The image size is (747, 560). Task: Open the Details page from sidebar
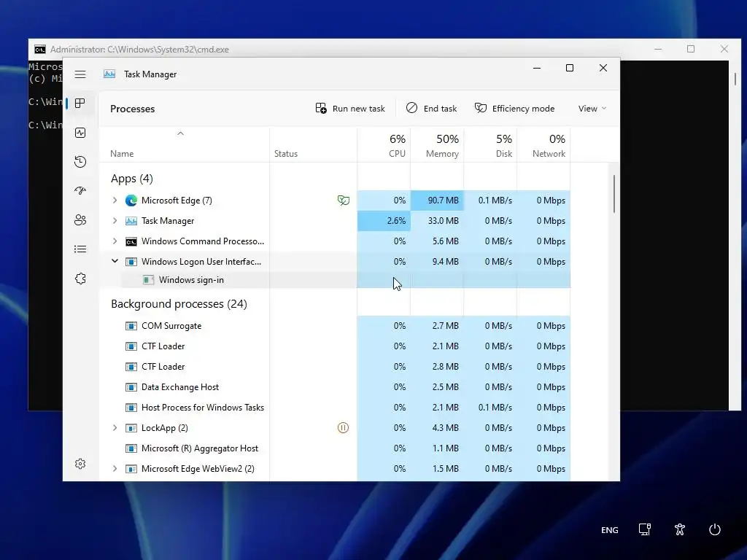click(80, 249)
